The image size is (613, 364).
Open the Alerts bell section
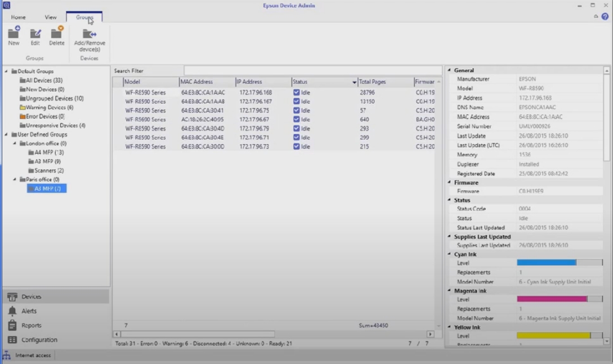point(29,311)
